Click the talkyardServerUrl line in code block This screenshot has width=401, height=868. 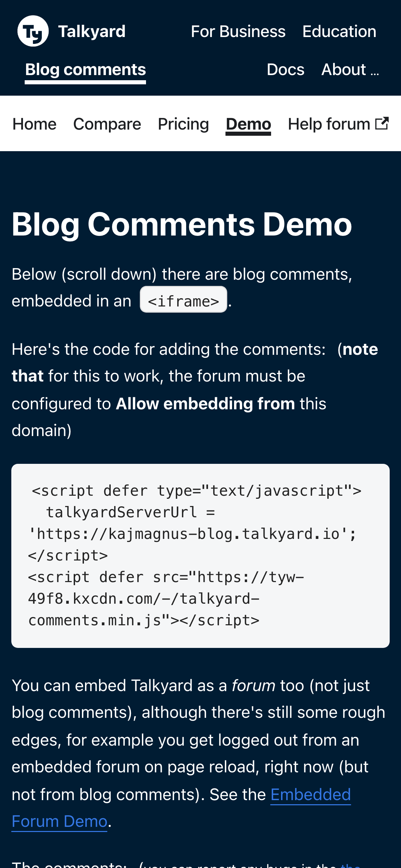point(130,513)
